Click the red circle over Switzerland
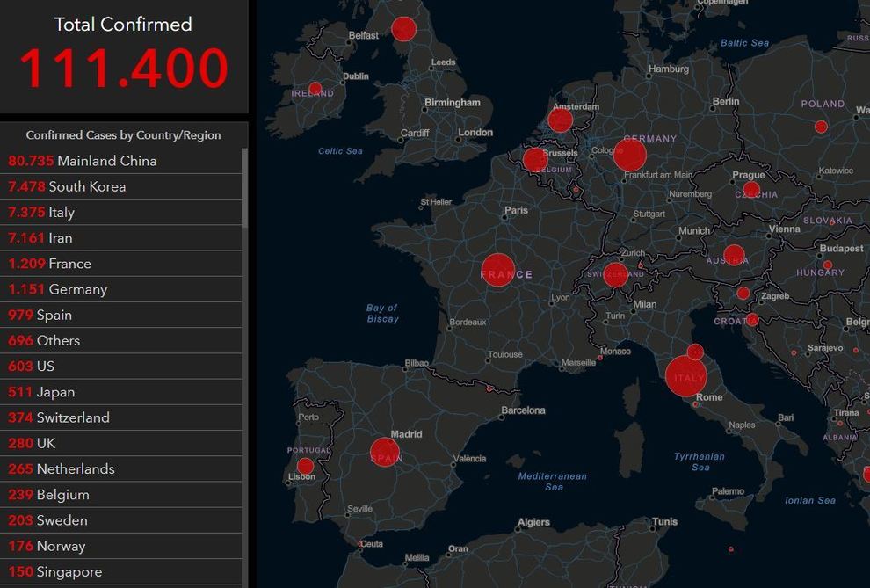Image resolution: width=870 pixels, height=588 pixels. (616, 275)
